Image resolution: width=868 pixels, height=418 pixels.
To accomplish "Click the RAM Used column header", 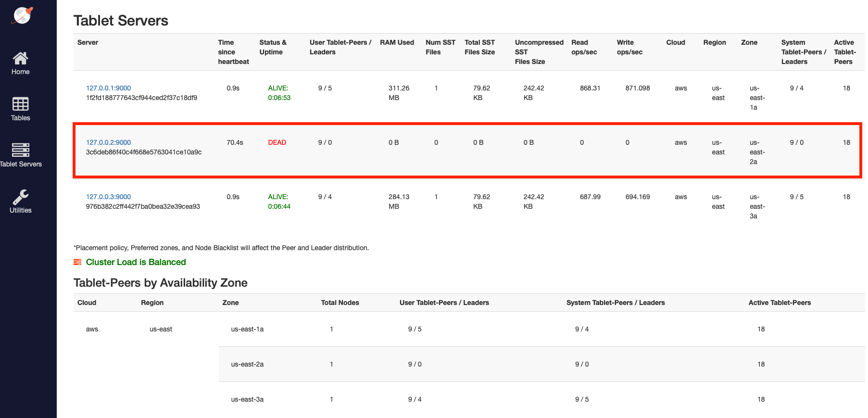I will [x=397, y=42].
